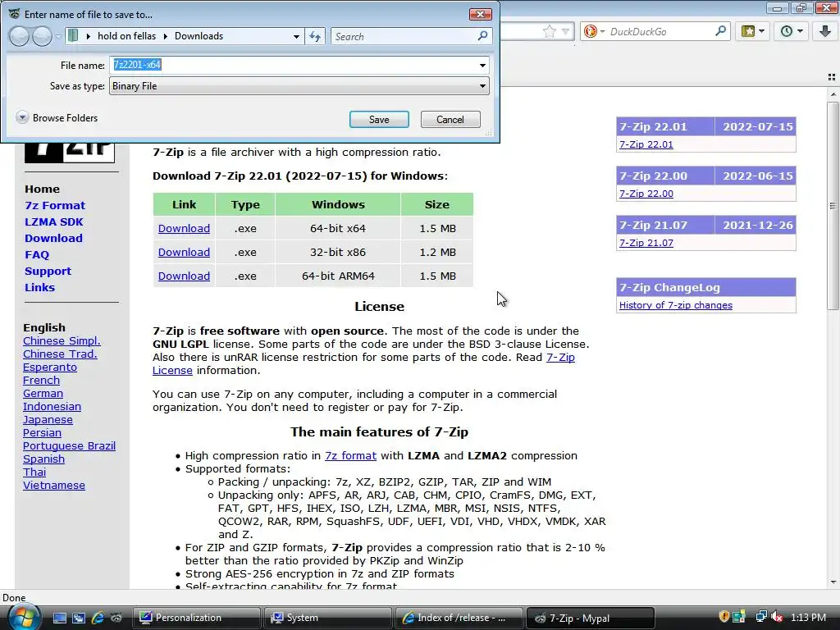Go to LZMA SDK in sidebar menu
This screenshot has width=840, height=630.
pos(53,221)
